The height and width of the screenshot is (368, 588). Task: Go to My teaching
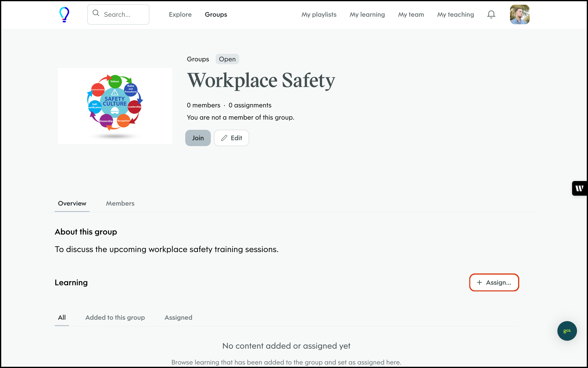click(455, 15)
